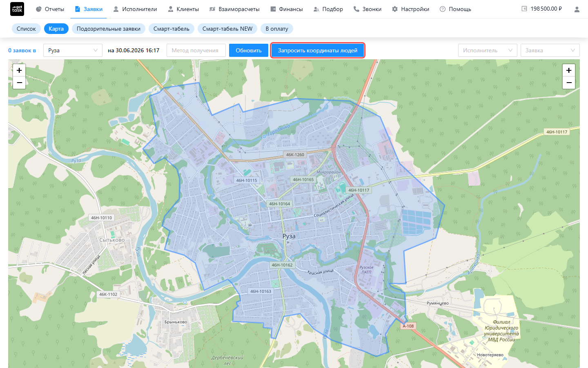This screenshot has width=588, height=368.
Task: Open Отчеты menu
Action: pyautogui.click(x=50, y=9)
